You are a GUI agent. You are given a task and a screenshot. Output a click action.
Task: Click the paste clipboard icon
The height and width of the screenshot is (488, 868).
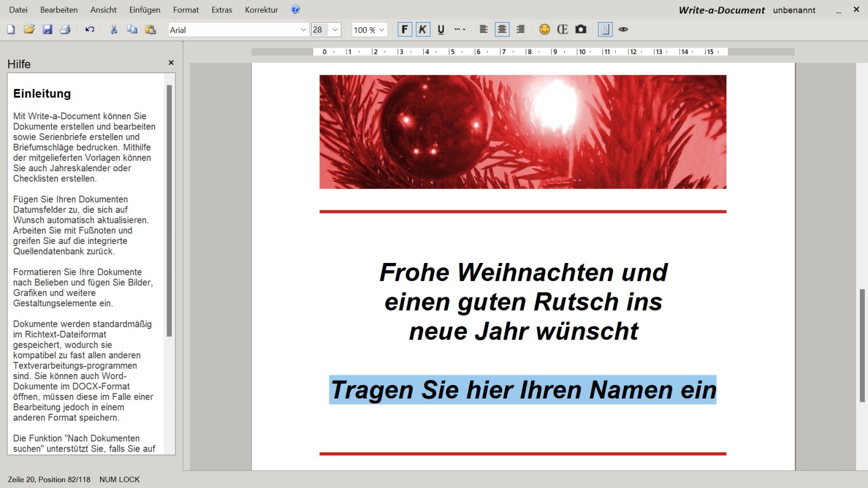[151, 30]
